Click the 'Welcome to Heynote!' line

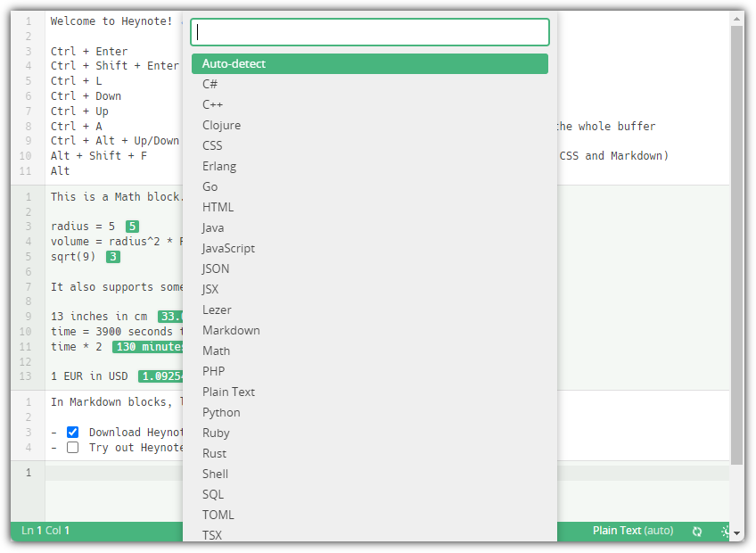(111, 21)
